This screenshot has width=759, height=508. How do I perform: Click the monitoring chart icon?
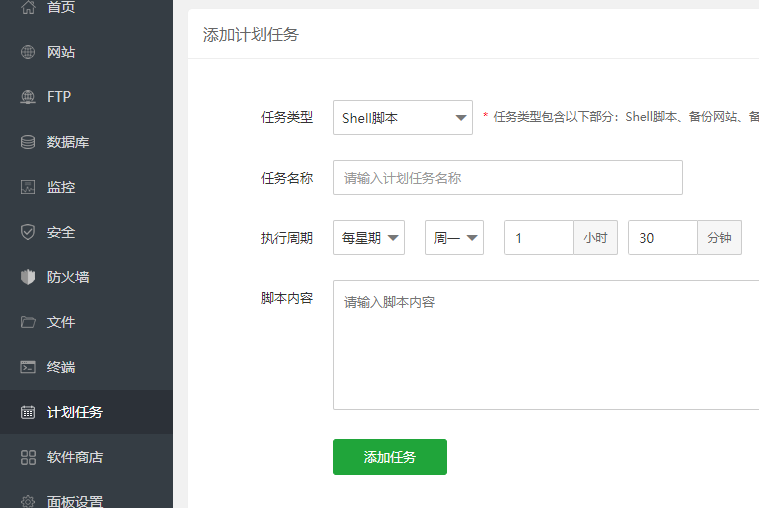(x=28, y=187)
